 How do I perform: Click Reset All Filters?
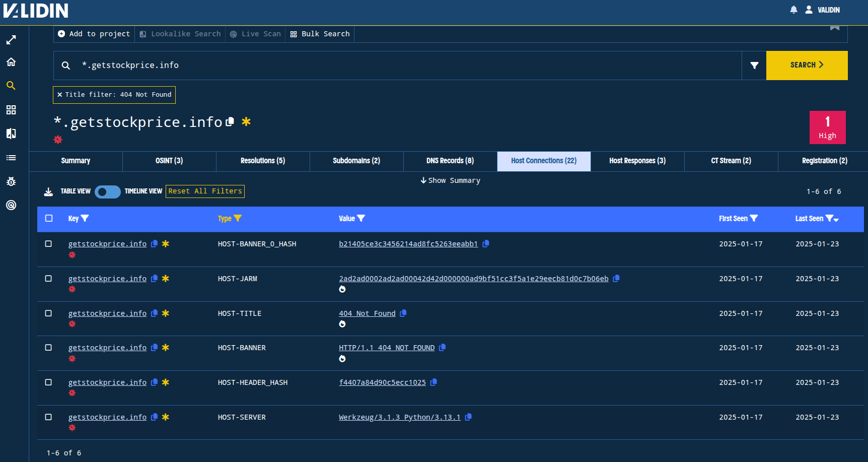tap(205, 191)
